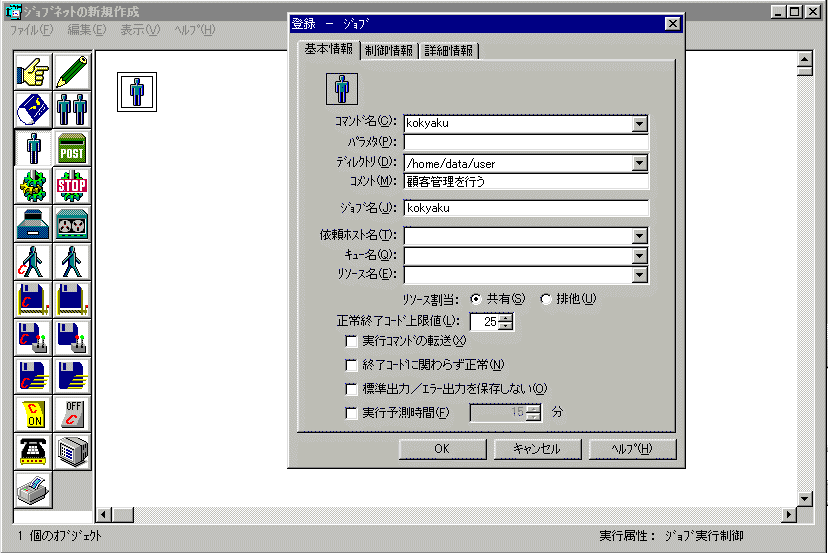Click horizontal scrollbar left arrow
The height and width of the screenshot is (553, 828).
pyautogui.click(x=104, y=514)
